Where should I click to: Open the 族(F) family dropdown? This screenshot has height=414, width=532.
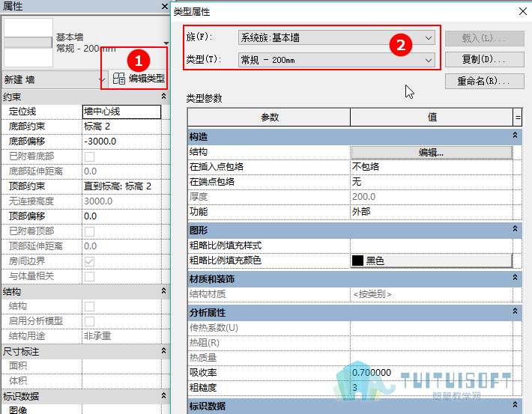336,37
